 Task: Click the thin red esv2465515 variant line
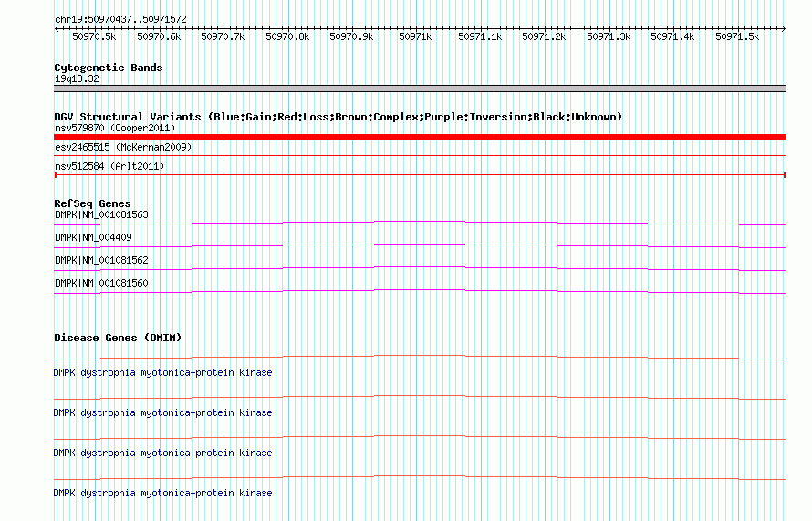(420, 155)
